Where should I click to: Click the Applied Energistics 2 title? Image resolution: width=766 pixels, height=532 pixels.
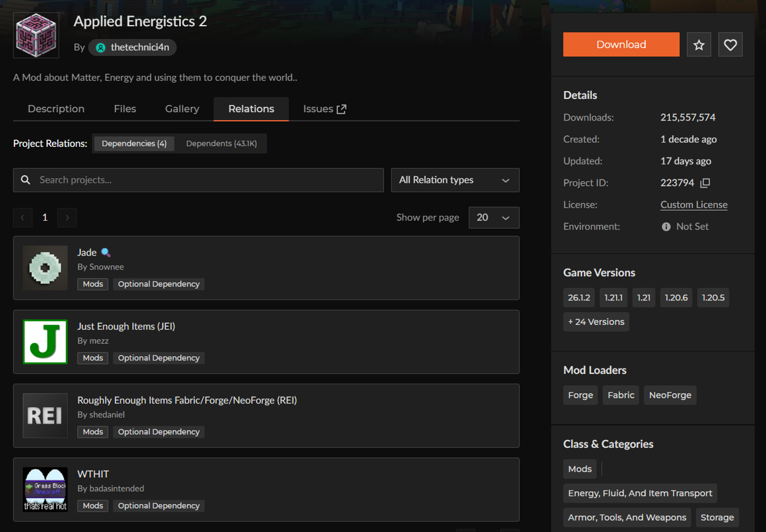[x=140, y=21]
